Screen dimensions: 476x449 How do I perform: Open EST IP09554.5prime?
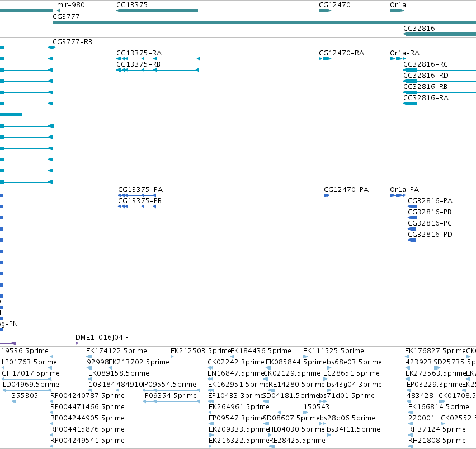[169, 385]
